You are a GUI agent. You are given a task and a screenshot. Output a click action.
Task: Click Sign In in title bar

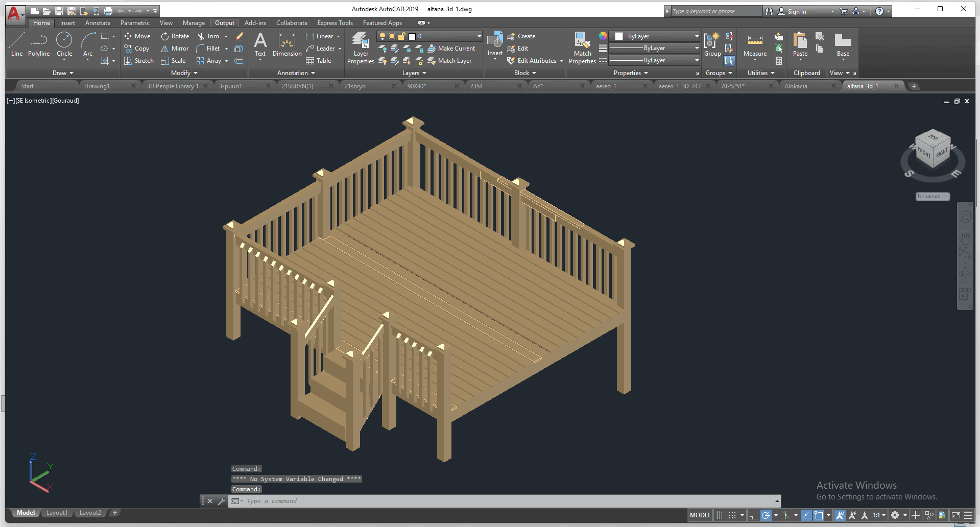[796, 11]
